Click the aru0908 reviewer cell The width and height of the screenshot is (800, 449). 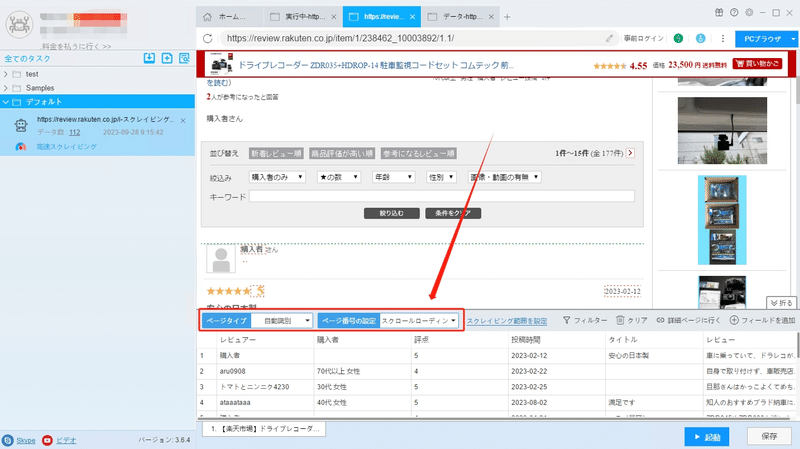[x=264, y=371]
